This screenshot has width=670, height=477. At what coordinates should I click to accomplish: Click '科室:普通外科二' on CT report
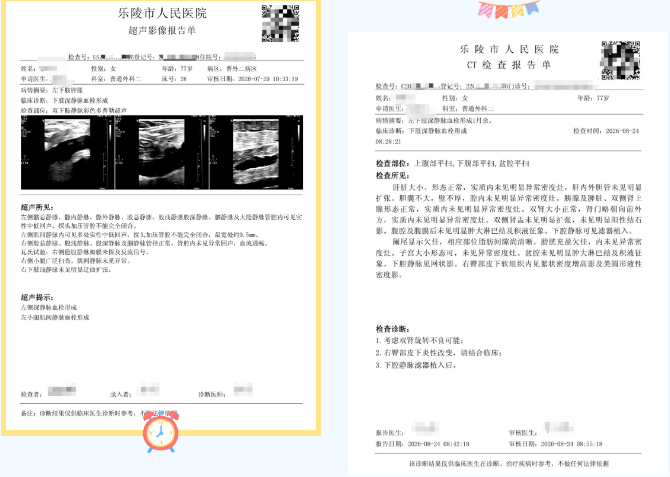coord(468,109)
